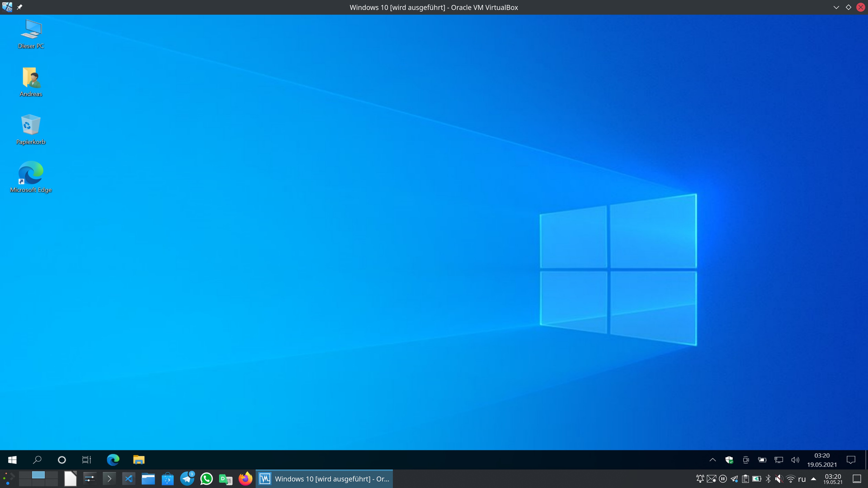This screenshot has width=868, height=488.
Task: Select the Microsoft Edge desktop shortcut
Action: tap(31, 177)
